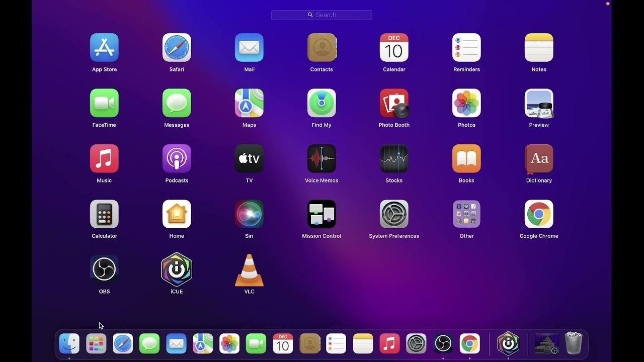Open the VLC media player
The height and width of the screenshot is (362, 644).
pyautogui.click(x=249, y=269)
